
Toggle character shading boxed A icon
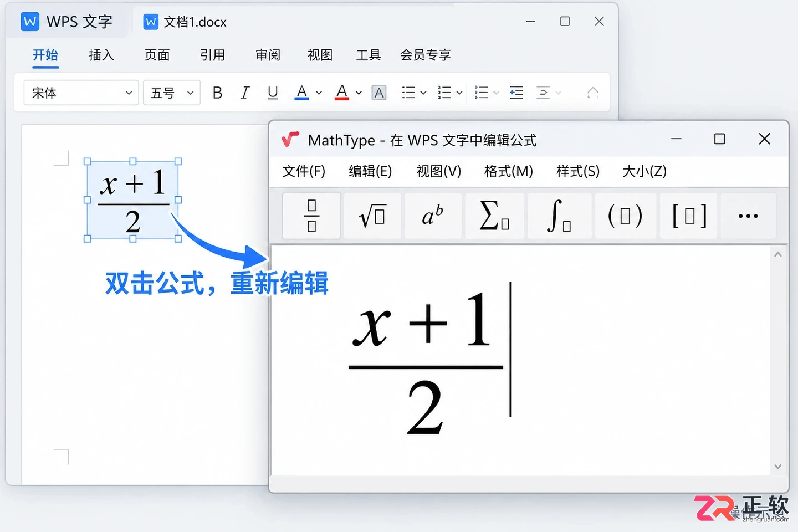(379, 93)
